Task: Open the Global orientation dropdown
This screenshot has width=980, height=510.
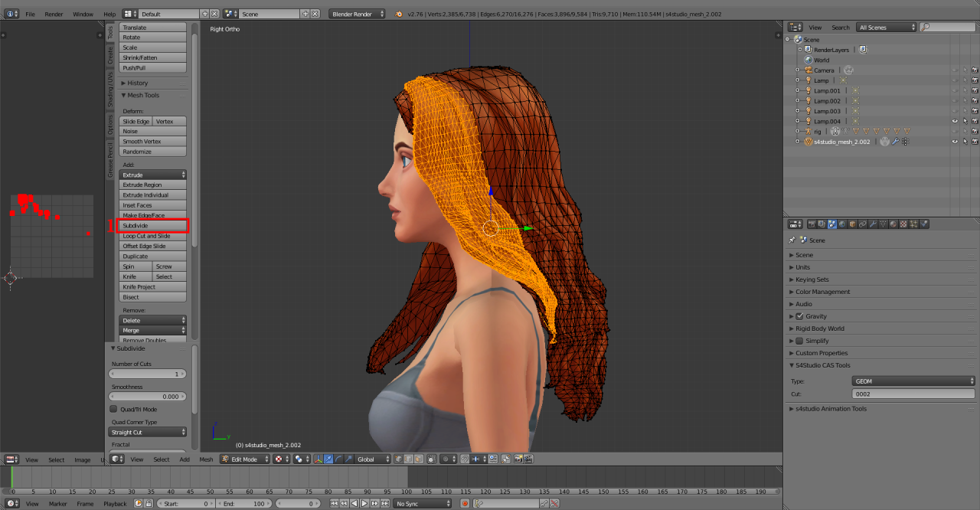Action: pyautogui.click(x=373, y=459)
